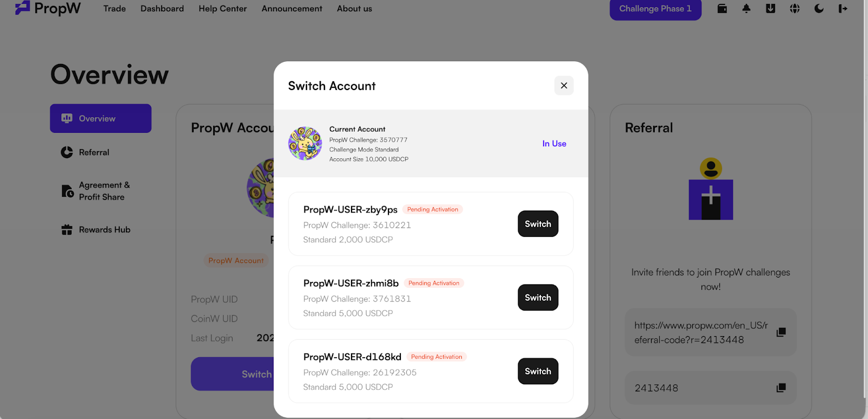This screenshot has width=868, height=419.
Task: Click the Challenge Phase 1 button
Action: pyautogui.click(x=655, y=9)
